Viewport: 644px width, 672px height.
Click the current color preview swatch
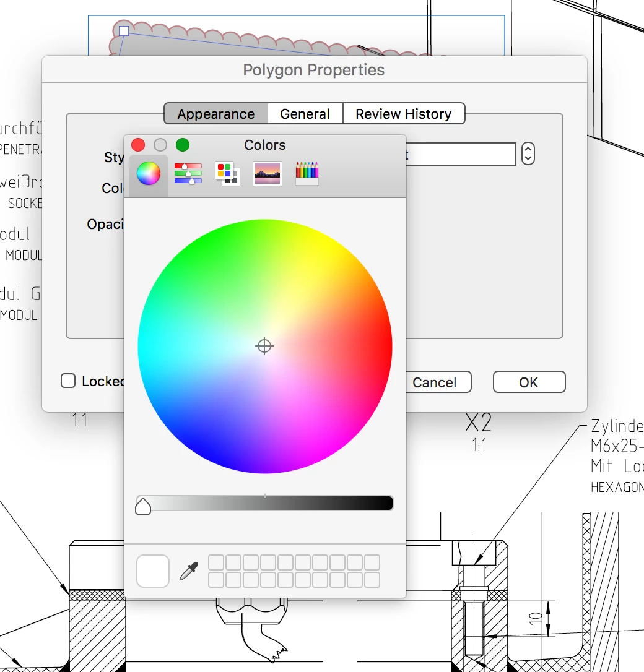pos(153,571)
